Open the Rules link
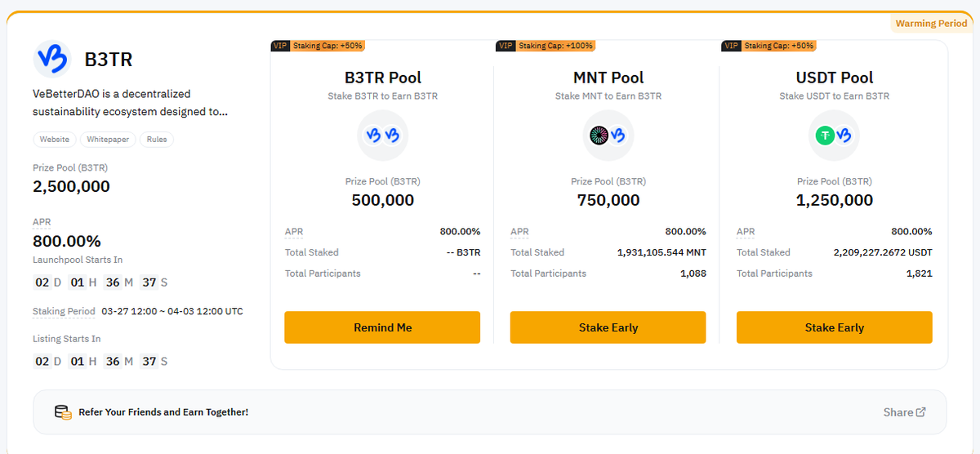980x454 pixels. pos(157,140)
